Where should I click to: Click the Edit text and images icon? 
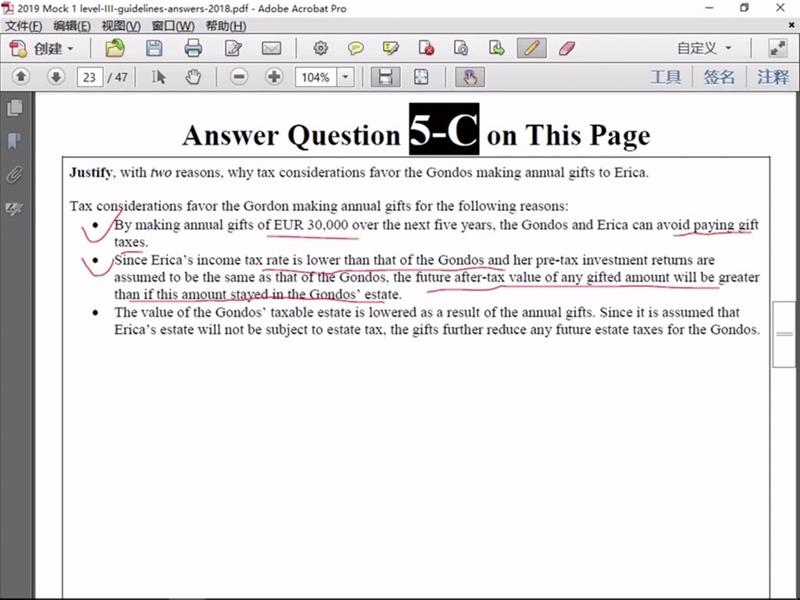coord(233,48)
